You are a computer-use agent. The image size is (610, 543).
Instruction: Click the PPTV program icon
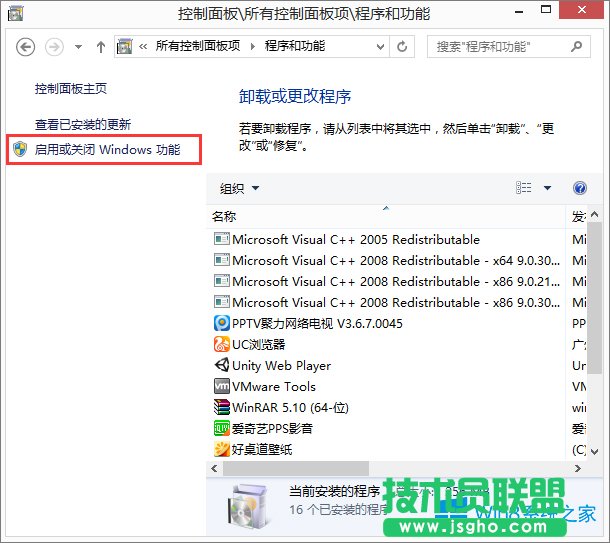pyautogui.click(x=222, y=323)
